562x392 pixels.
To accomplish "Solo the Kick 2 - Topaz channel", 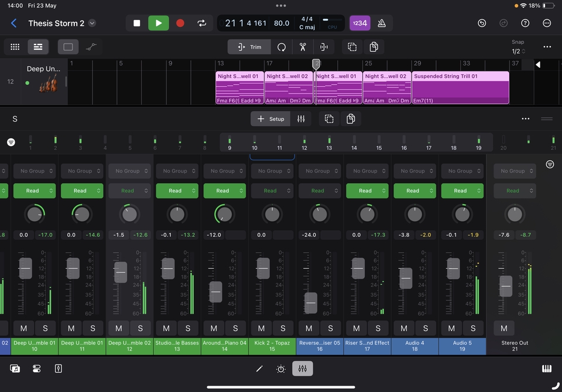I will tap(283, 328).
